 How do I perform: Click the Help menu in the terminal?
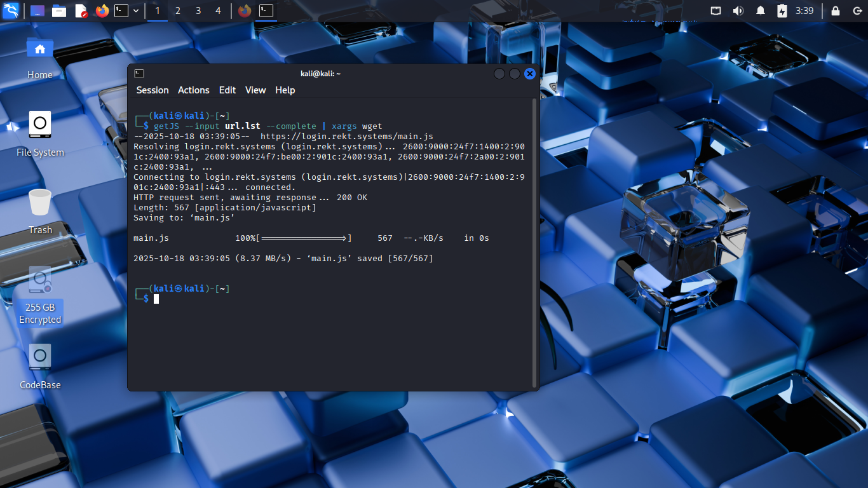pyautogui.click(x=285, y=90)
